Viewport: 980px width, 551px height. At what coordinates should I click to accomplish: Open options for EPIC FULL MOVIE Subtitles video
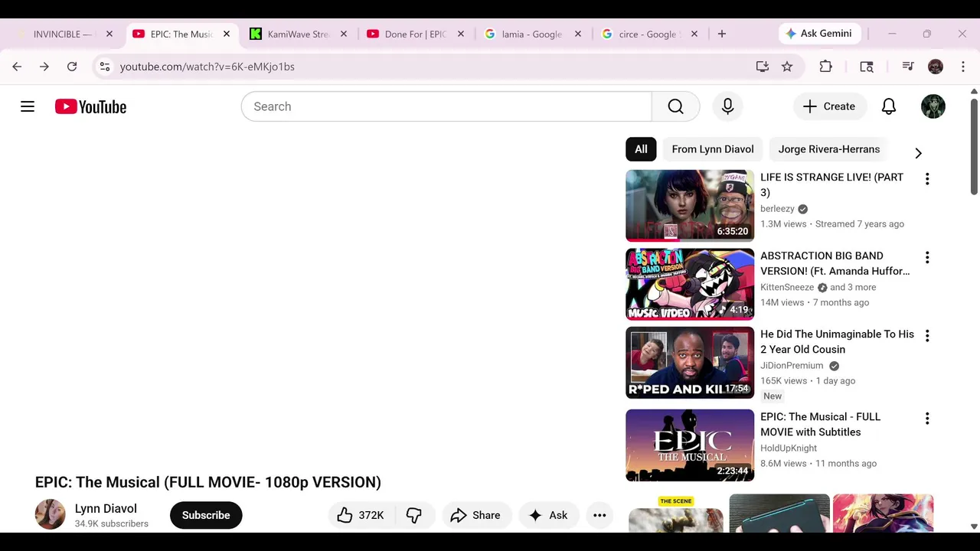click(x=927, y=418)
